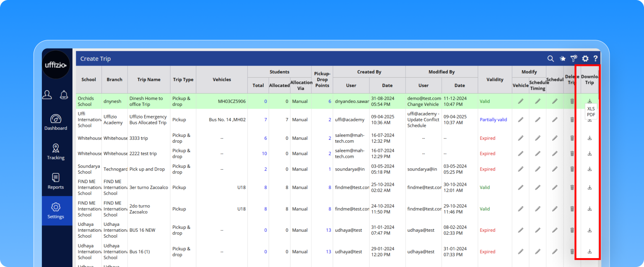Open download options for Dinesh Home trip
Screen dimensions: 644x267
pyautogui.click(x=589, y=101)
